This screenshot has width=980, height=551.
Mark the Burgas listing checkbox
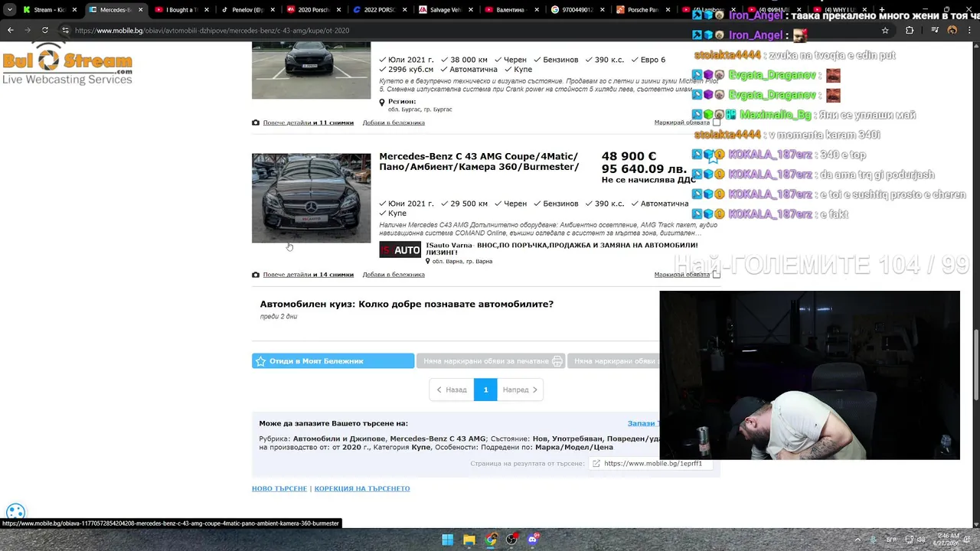717,122
